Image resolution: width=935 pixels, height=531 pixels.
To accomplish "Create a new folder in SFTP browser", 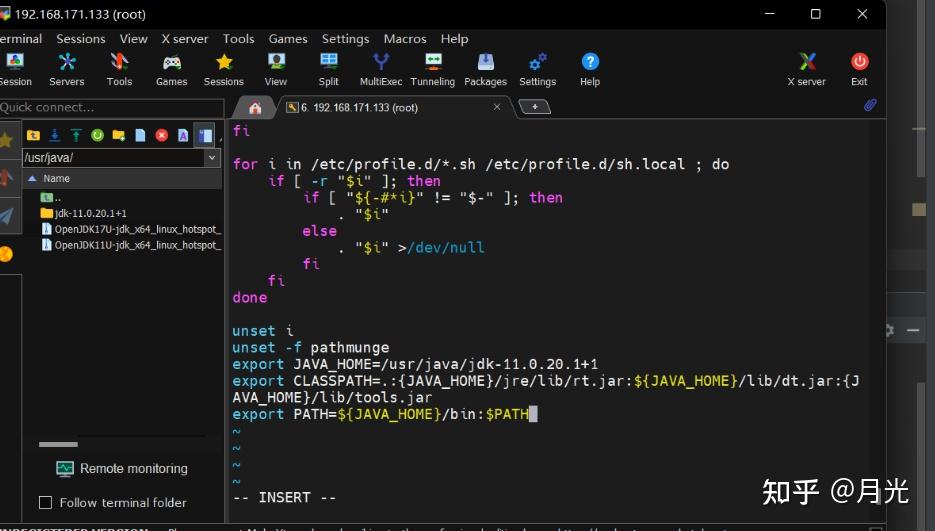I will (x=119, y=135).
